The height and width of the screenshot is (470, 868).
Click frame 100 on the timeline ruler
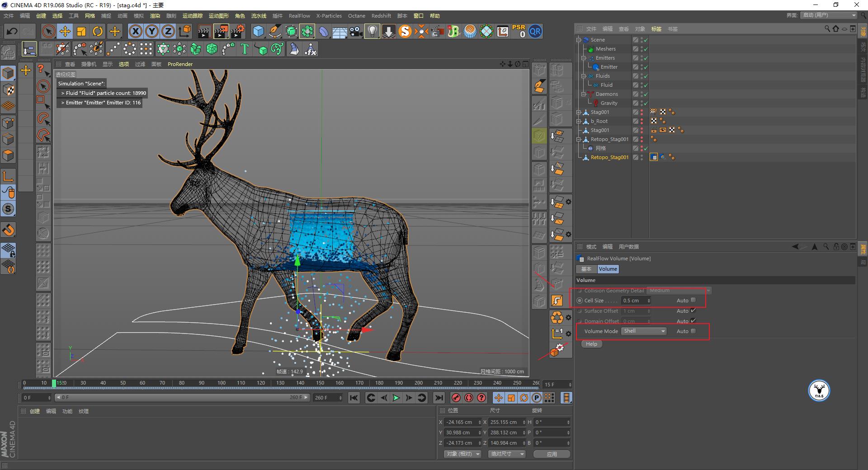[x=222, y=383]
